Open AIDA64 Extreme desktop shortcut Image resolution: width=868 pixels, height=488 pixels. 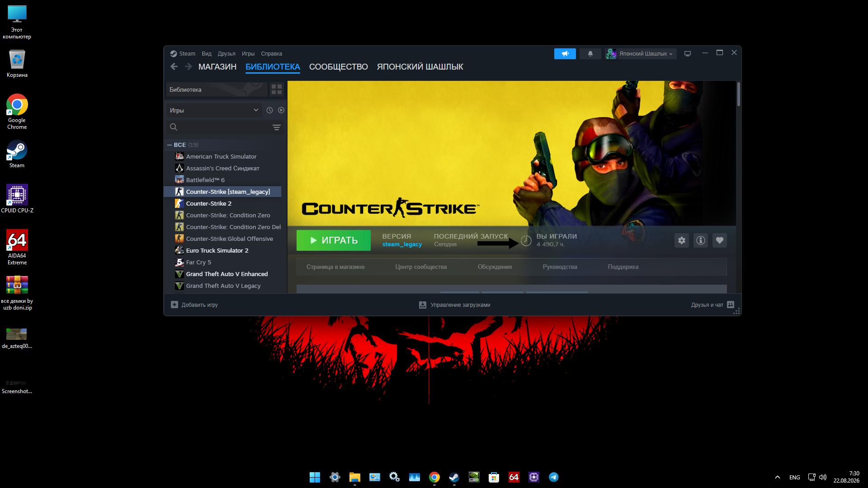point(17,247)
